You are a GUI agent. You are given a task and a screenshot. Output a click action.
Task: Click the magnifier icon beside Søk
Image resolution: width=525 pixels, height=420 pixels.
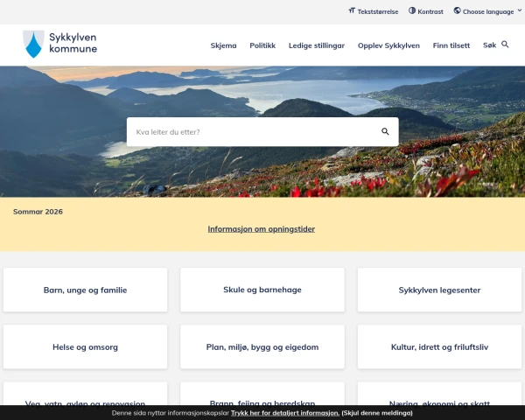[505, 45]
